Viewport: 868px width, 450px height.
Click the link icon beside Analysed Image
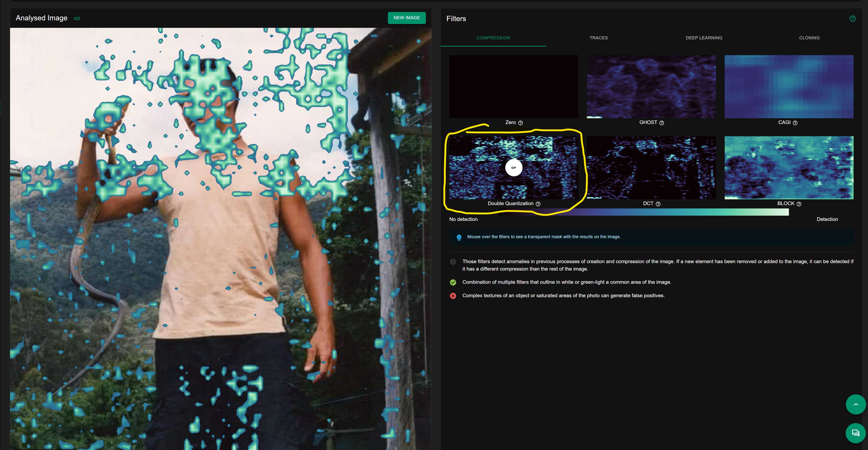pyautogui.click(x=77, y=18)
